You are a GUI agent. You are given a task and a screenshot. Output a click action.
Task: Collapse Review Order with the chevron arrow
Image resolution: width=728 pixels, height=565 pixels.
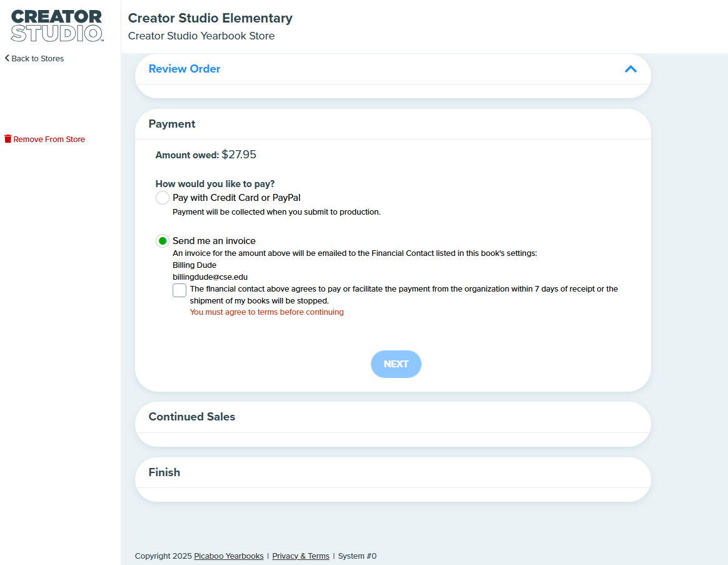pos(630,69)
